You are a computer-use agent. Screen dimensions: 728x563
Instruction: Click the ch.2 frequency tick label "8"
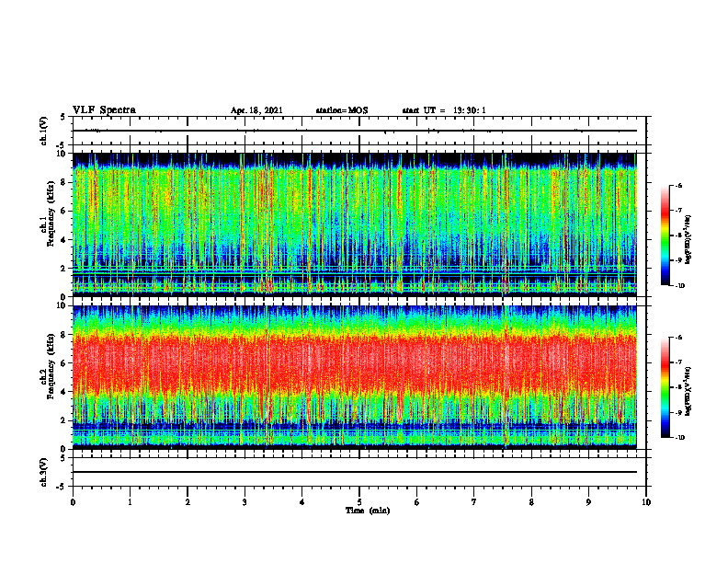point(63,335)
